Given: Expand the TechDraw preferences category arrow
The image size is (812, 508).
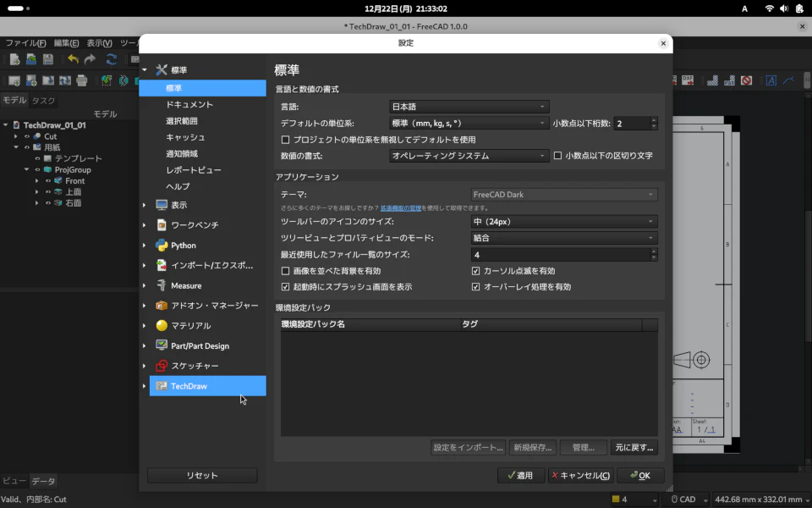Looking at the screenshot, I should click(x=145, y=386).
